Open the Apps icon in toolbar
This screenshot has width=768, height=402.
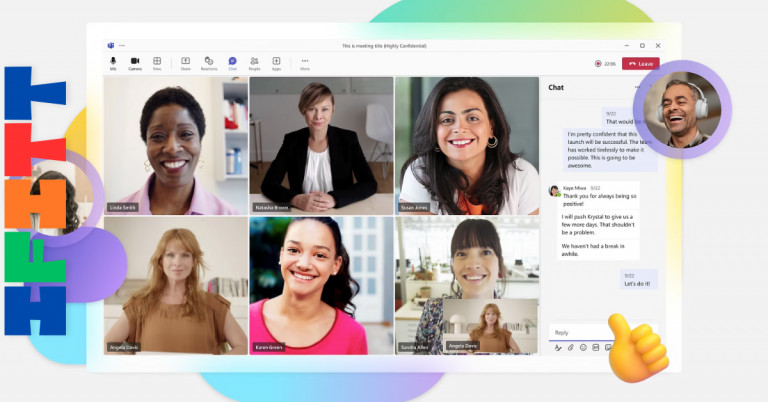click(x=277, y=62)
